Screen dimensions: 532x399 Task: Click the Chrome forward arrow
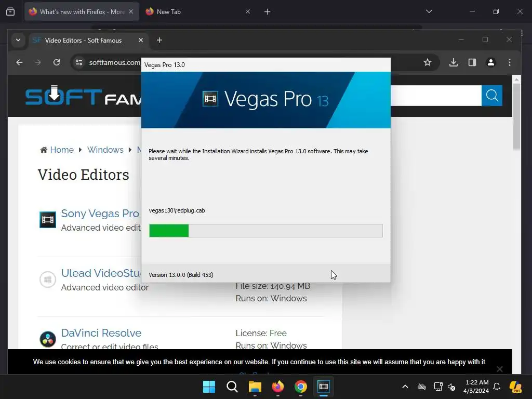click(37, 62)
